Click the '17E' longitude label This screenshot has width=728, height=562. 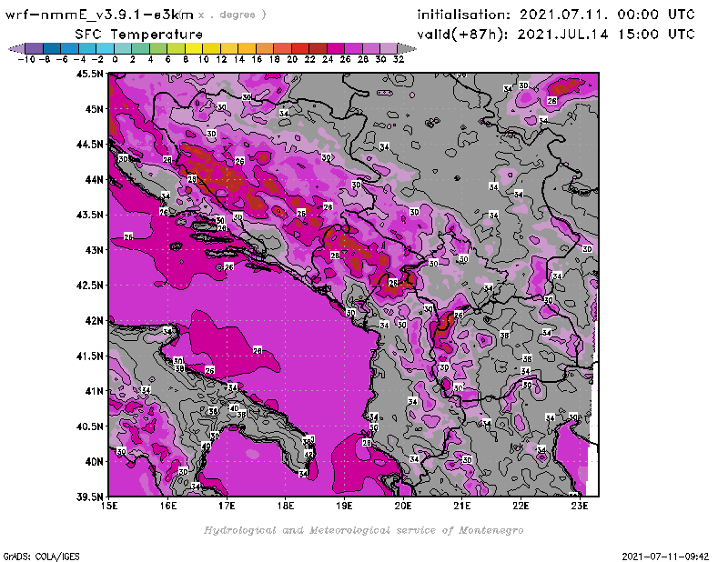pyautogui.click(x=227, y=506)
